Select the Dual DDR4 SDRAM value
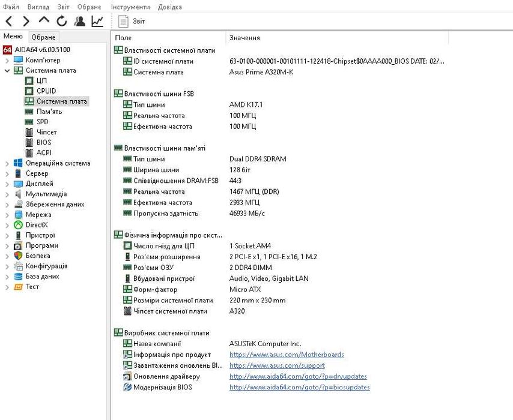Viewport: 513px width, 420px height. [x=258, y=159]
